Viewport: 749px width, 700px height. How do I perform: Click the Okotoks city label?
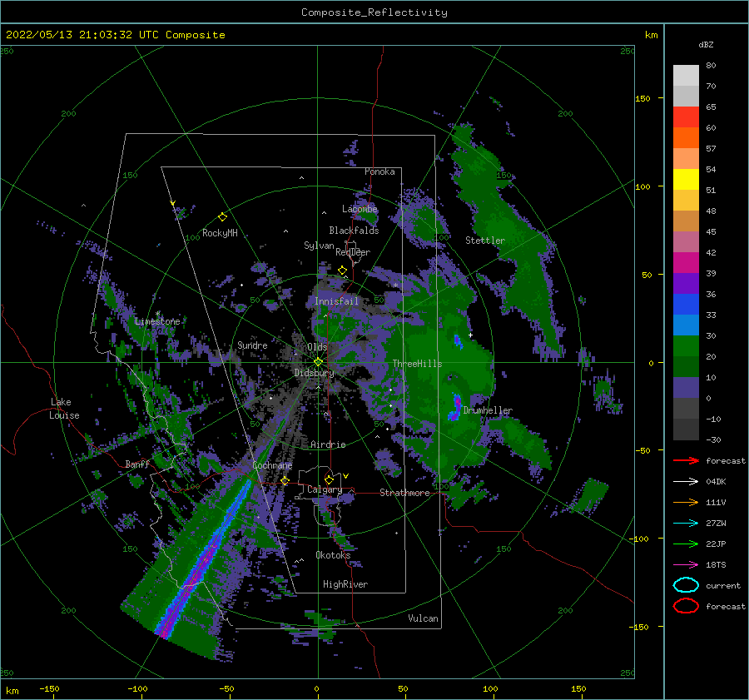tap(333, 554)
